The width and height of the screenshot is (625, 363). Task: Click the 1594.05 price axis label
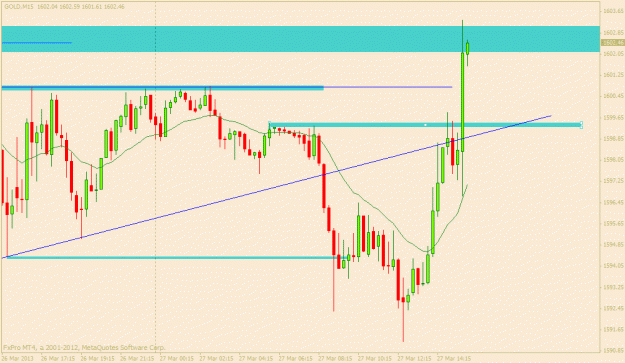tap(613, 266)
